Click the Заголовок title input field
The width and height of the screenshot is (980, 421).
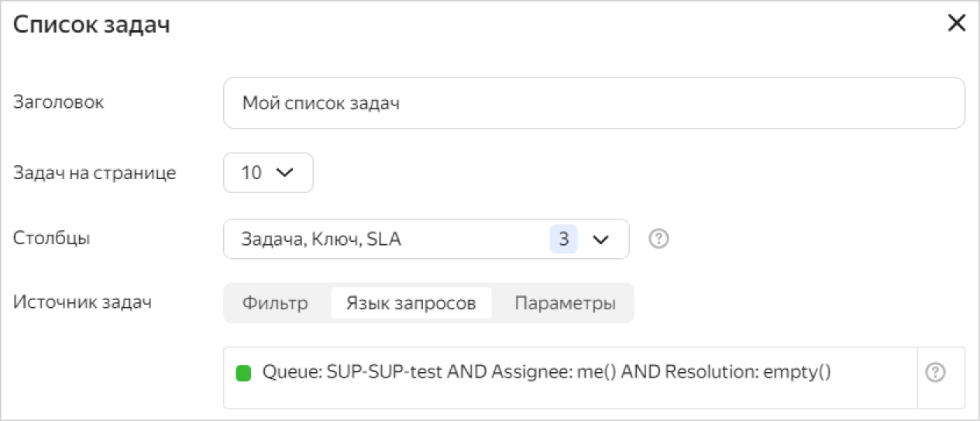(593, 102)
